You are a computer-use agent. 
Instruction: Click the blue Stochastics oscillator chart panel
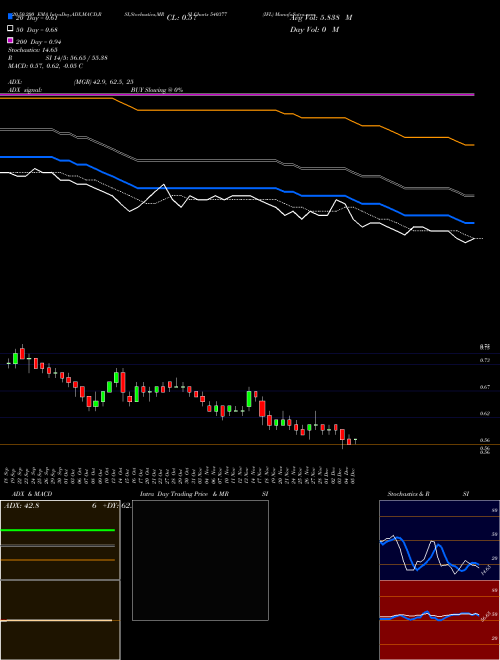pos(439,540)
